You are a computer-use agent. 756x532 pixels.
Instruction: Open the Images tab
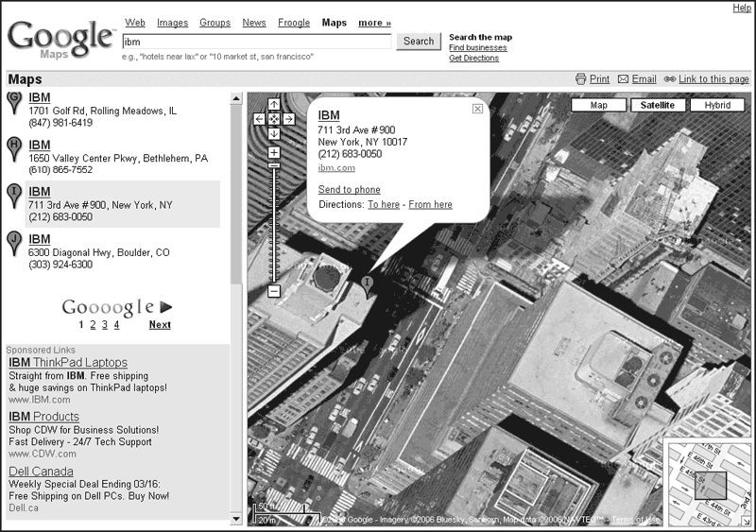(172, 23)
